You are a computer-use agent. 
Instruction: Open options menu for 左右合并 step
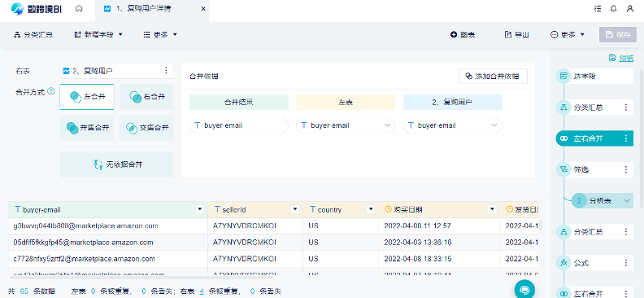click(626, 138)
